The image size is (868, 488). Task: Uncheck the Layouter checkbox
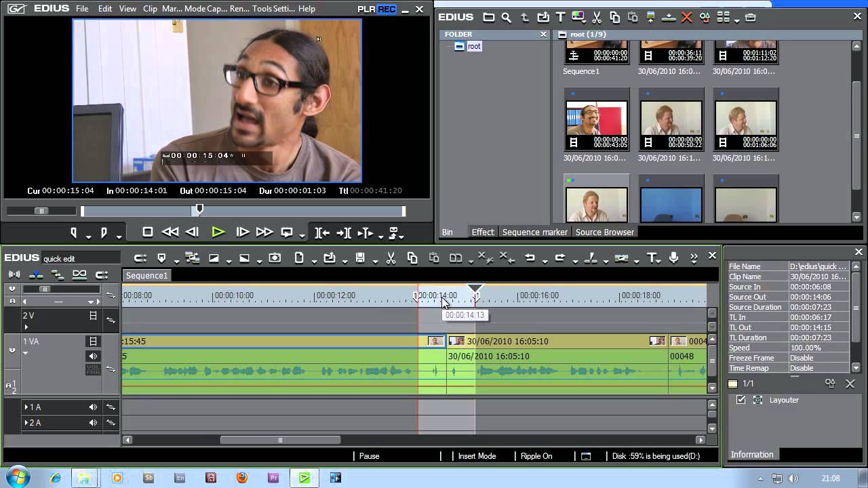(741, 400)
